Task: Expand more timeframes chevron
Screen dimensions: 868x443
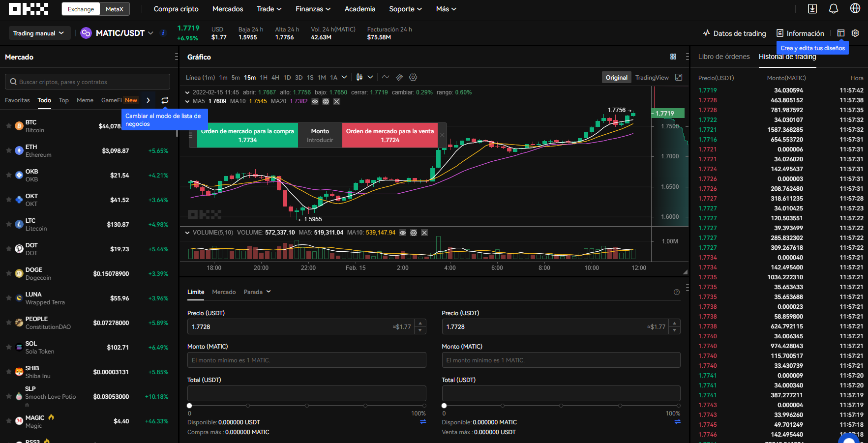Action: [x=344, y=77]
